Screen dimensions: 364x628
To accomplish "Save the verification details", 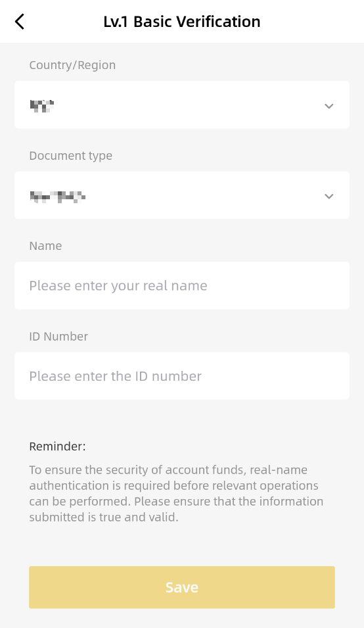I will click(182, 587).
